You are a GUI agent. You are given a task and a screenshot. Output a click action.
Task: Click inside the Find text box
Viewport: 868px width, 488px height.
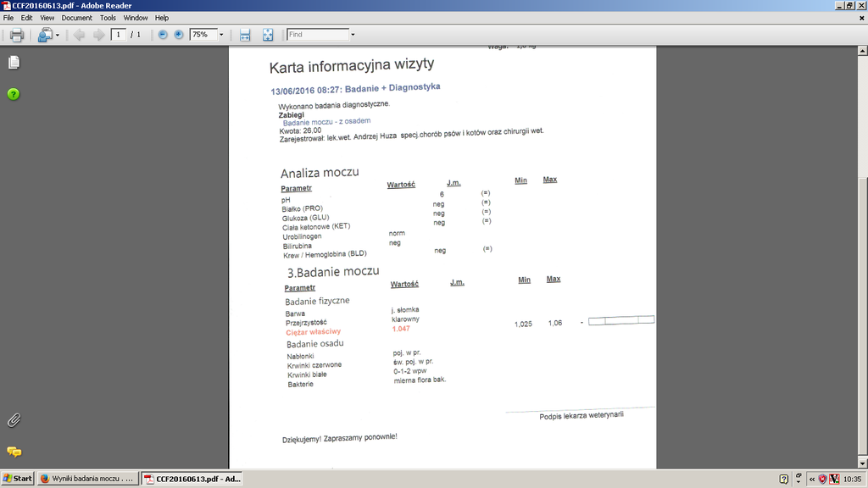[318, 35]
